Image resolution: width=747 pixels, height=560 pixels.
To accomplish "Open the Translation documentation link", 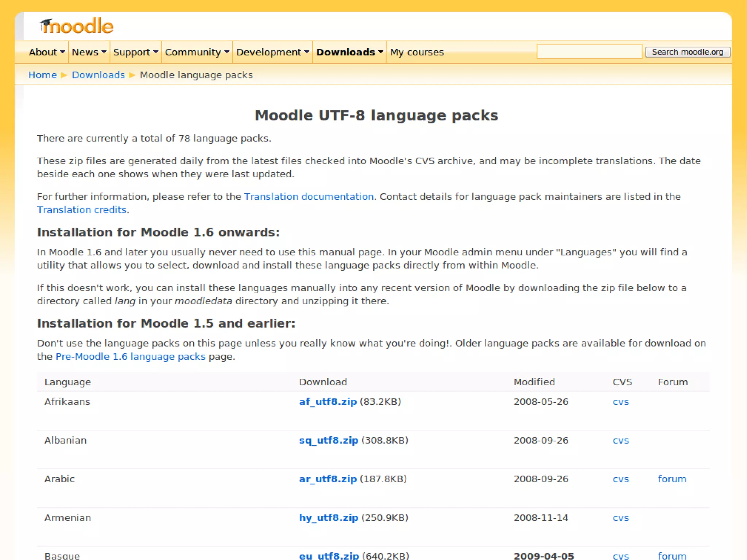I will pyautogui.click(x=309, y=197).
